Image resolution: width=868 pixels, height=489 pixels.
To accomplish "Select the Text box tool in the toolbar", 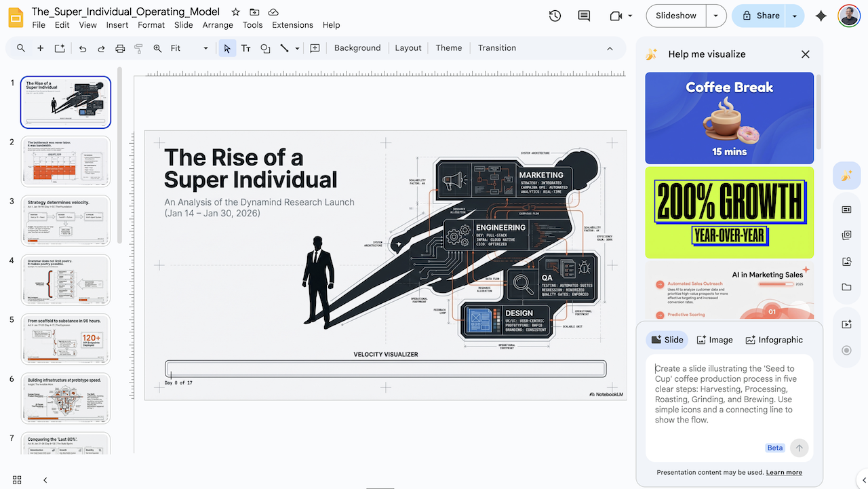I will (246, 48).
